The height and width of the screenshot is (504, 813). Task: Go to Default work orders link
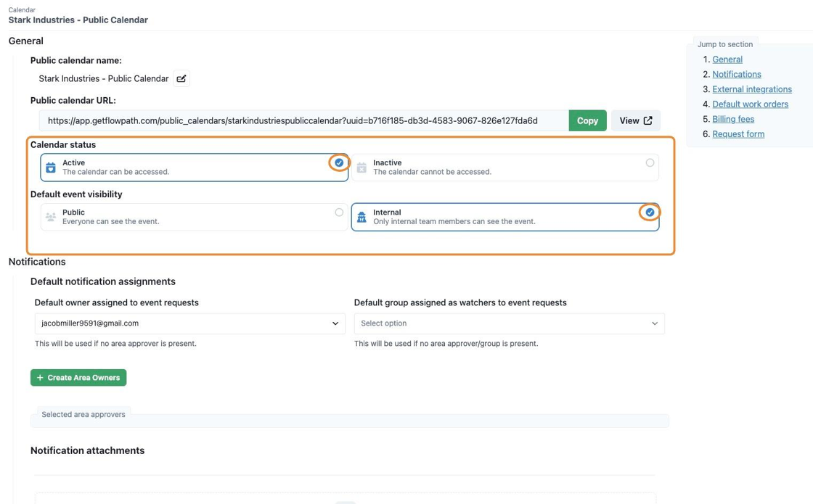[x=750, y=104]
